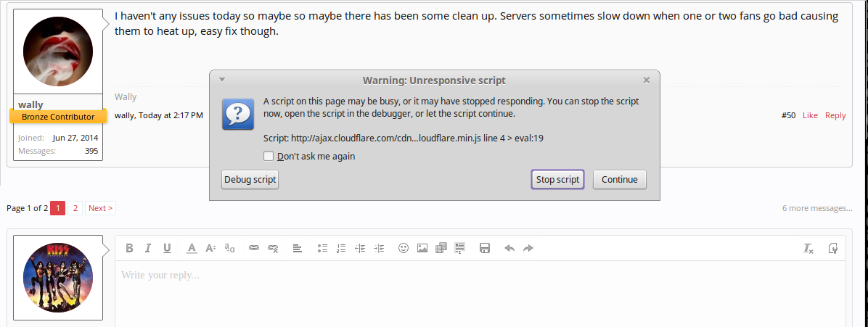Open the text color picker
Screen dimensions: 868x327
[x=192, y=248]
